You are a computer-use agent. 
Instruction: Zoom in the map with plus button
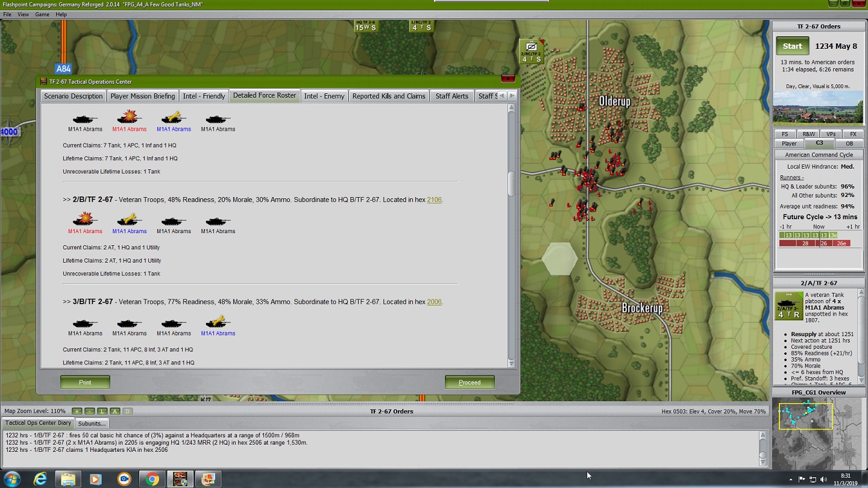[x=78, y=411]
